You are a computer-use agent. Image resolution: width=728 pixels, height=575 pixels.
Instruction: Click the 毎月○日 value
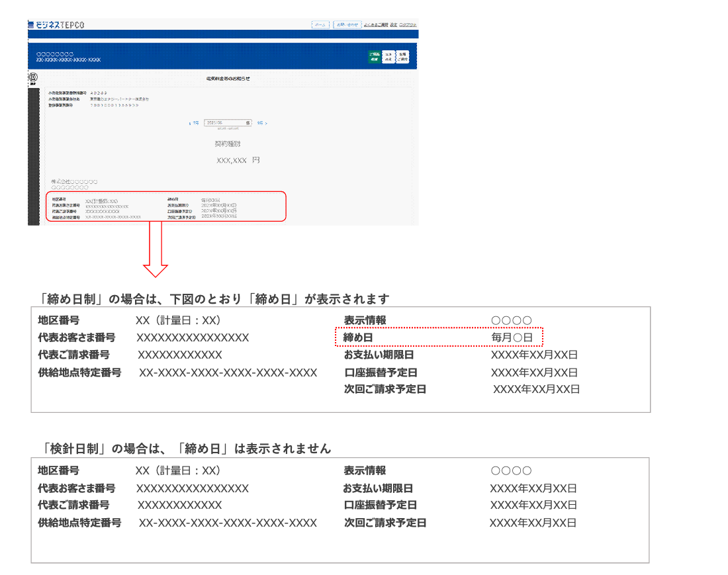pyautogui.click(x=512, y=337)
